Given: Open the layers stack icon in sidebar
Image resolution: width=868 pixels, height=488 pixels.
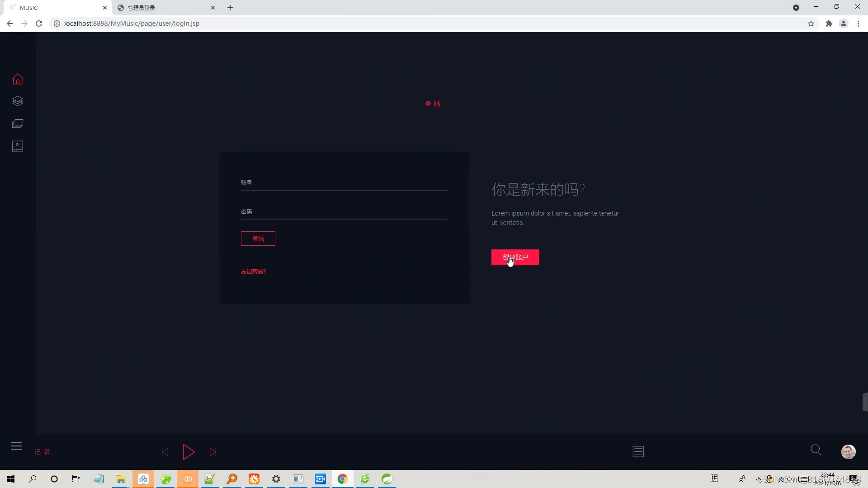Looking at the screenshot, I should 18,101.
